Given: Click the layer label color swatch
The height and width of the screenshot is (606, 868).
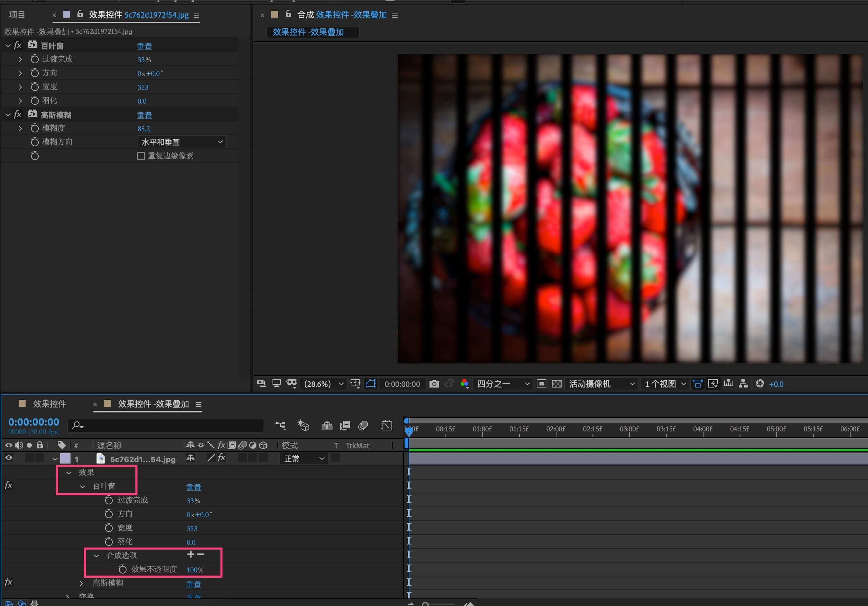Looking at the screenshot, I should tap(65, 459).
